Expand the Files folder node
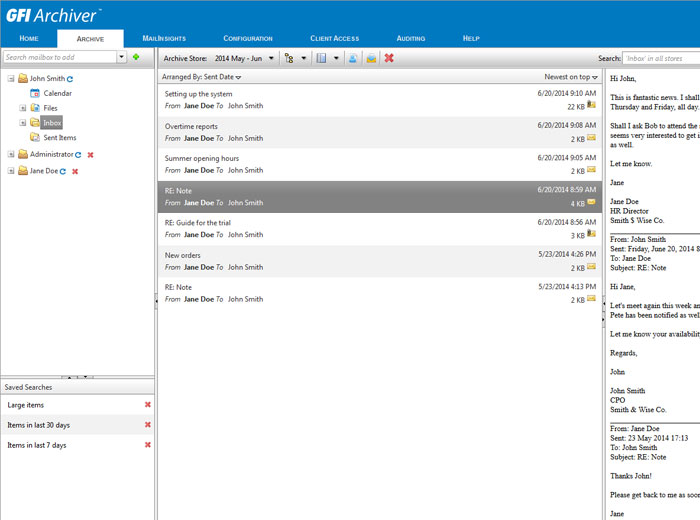The image size is (700, 520). click(x=22, y=108)
